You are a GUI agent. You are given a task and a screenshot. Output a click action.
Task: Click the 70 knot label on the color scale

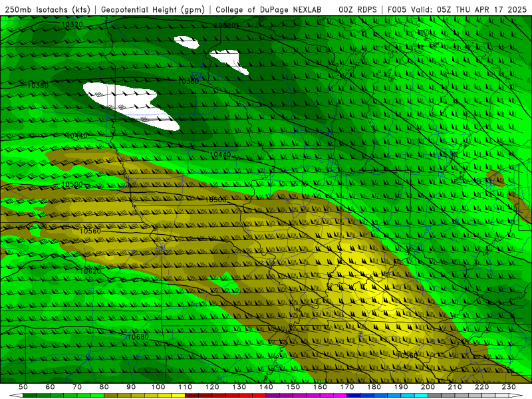pyautogui.click(x=77, y=387)
